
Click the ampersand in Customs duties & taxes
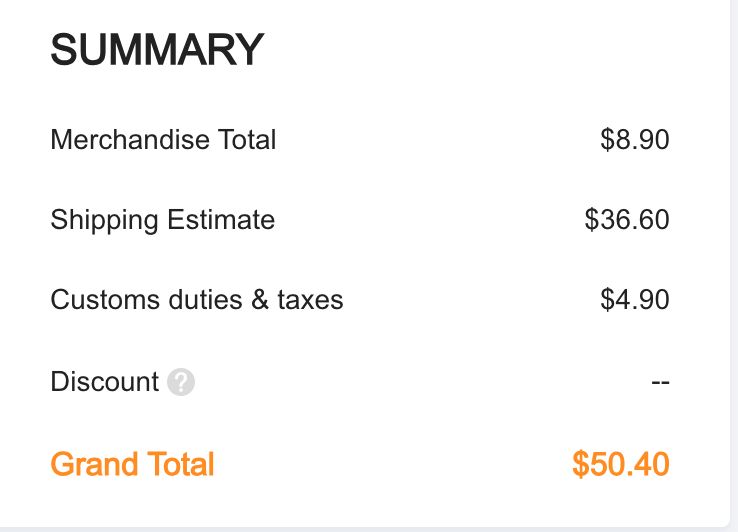click(260, 300)
